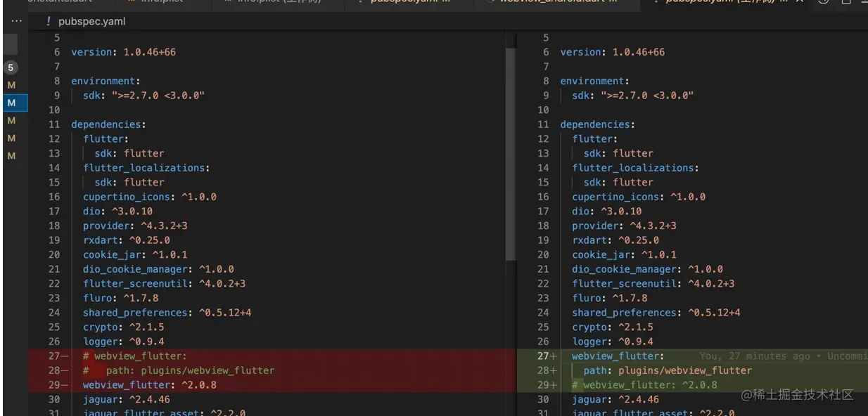Click 'cupertino_icons: ^1.0.0' in the modified pane
This screenshot has width=868, height=416.
point(639,197)
